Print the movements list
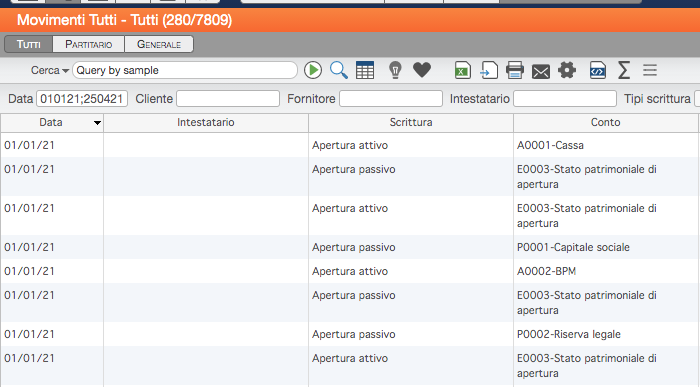700x387 pixels. point(515,71)
